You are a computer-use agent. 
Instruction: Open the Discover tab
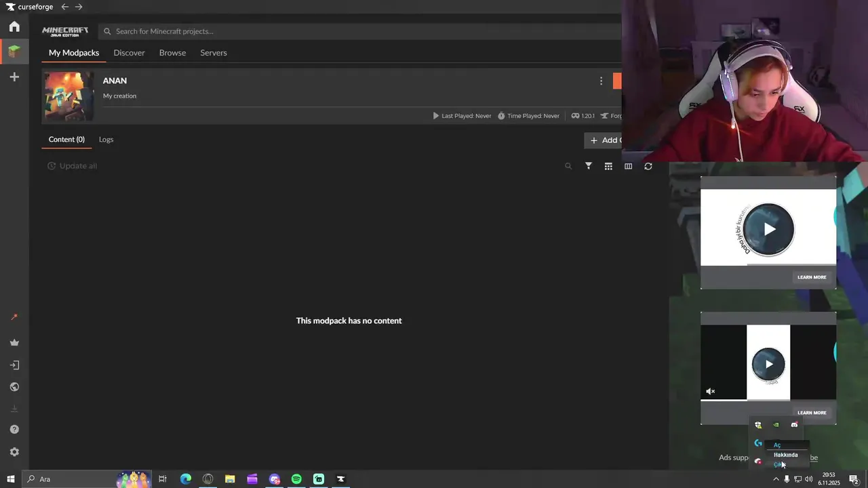click(x=129, y=53)
